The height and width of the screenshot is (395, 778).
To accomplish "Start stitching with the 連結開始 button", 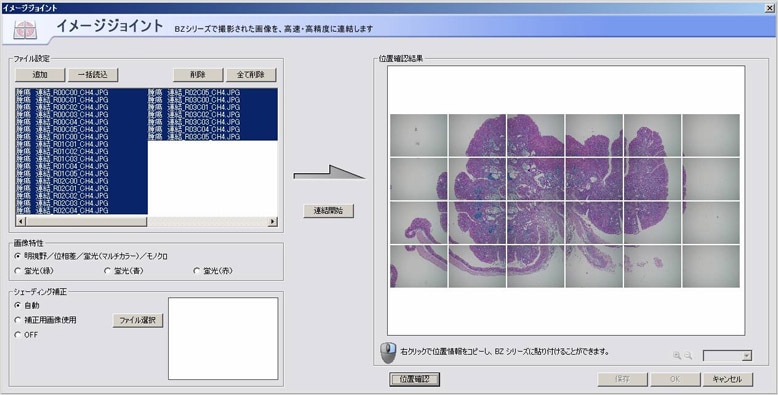I will click(328, 210).
